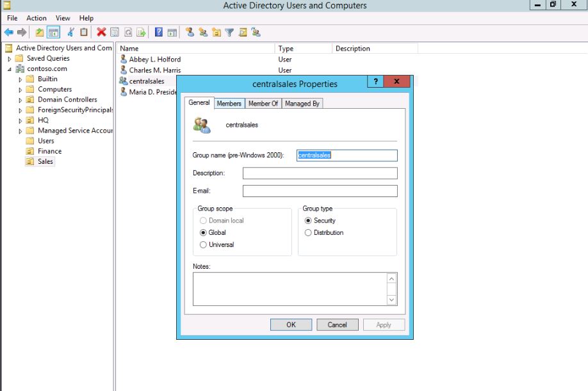Select Charles M. Harris in the list
Screen dimensions: 588x391
[x=155, y=70]
